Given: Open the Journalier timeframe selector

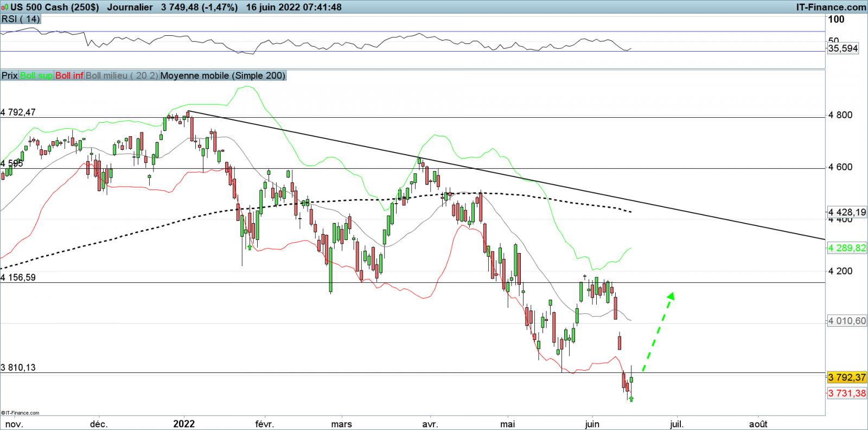Looking at the screenshot, I should click(x=130, y=7).
